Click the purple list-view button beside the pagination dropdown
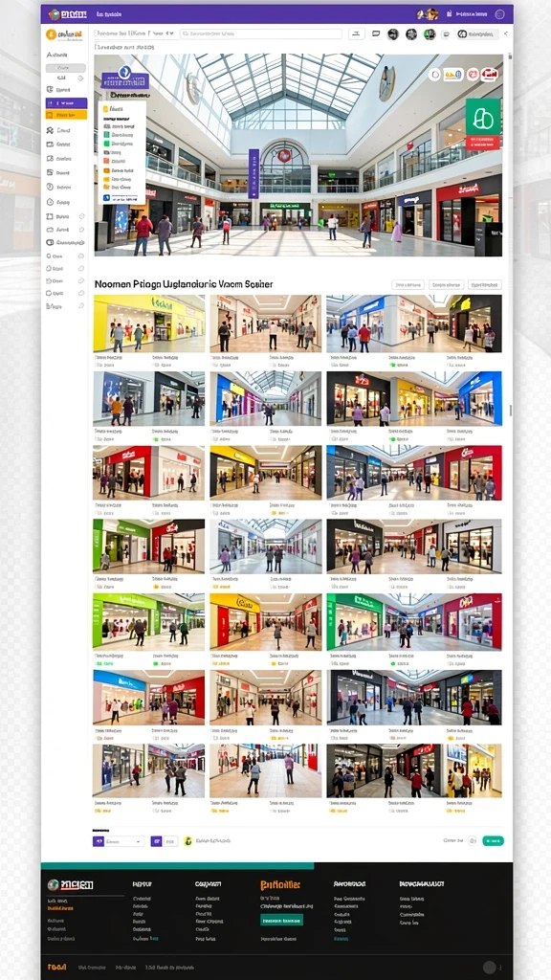This screenshot has height=980, width=551. click(156, 841)
